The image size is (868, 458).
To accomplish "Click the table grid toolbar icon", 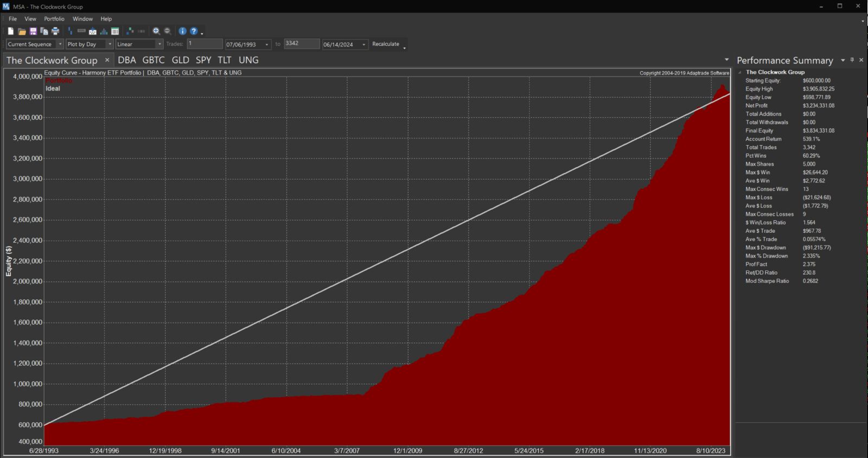I will pyautogui.click(x=115, y=31).
